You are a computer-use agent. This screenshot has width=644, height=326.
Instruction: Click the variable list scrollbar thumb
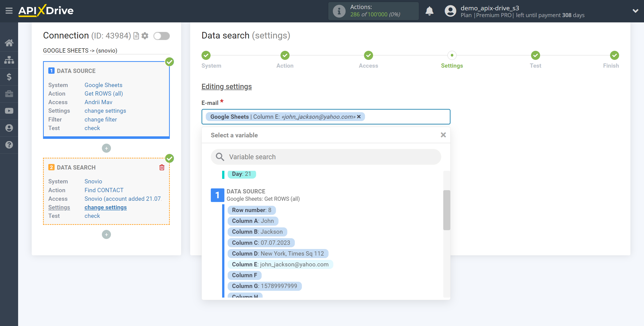point(447,210)
